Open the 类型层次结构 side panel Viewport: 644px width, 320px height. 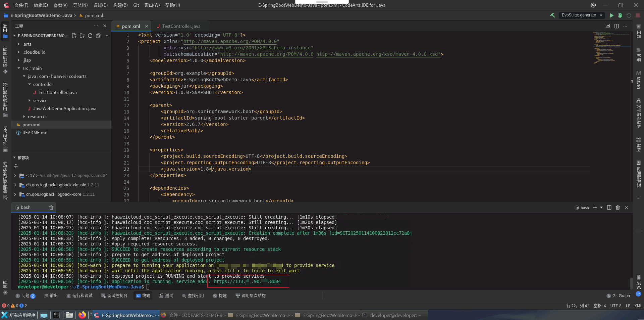click(639, 113)
